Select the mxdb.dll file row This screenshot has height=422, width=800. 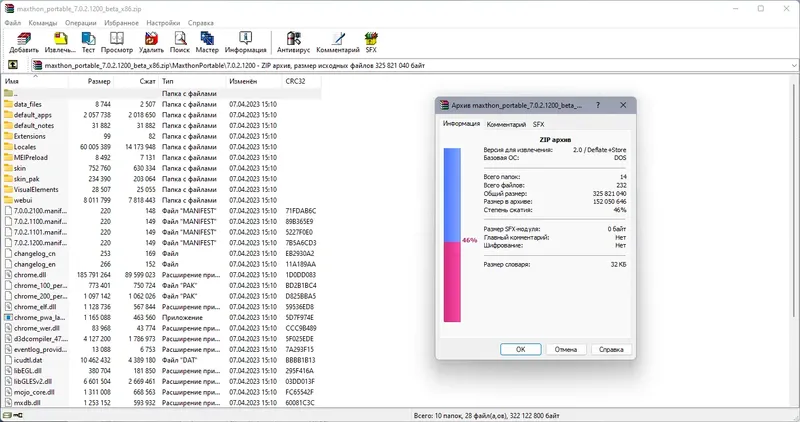point(161,402)
